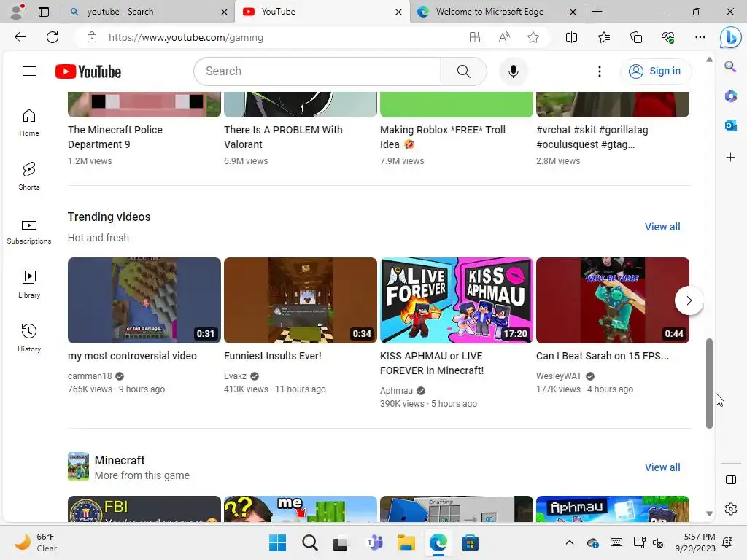
Task: Open camman18 channel link
Action: coord(90,376)
